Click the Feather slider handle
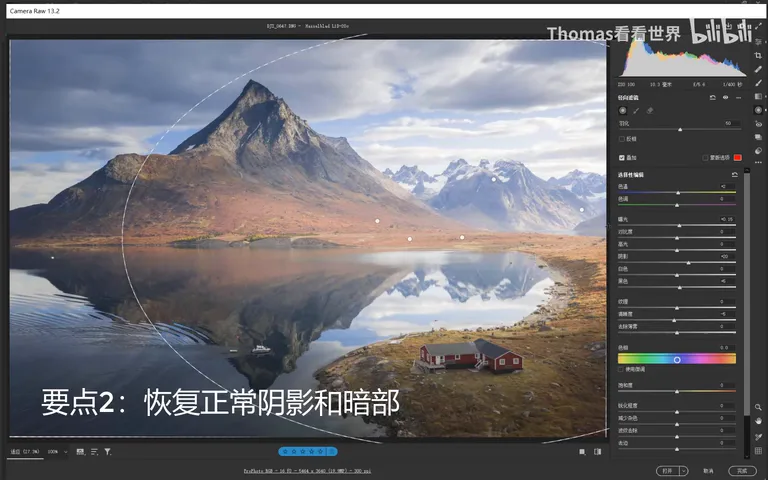768x480 pixels. [x=680, y=130]
